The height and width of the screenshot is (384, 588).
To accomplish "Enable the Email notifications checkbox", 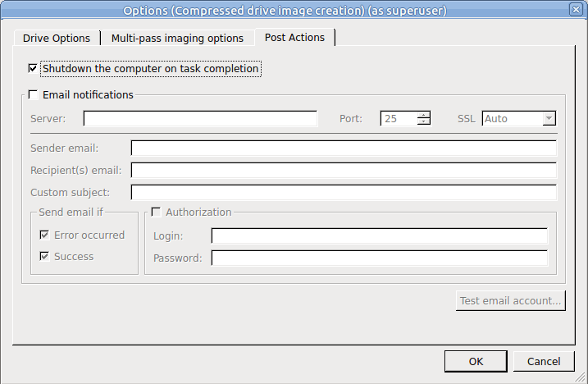I will pos(33,94).
